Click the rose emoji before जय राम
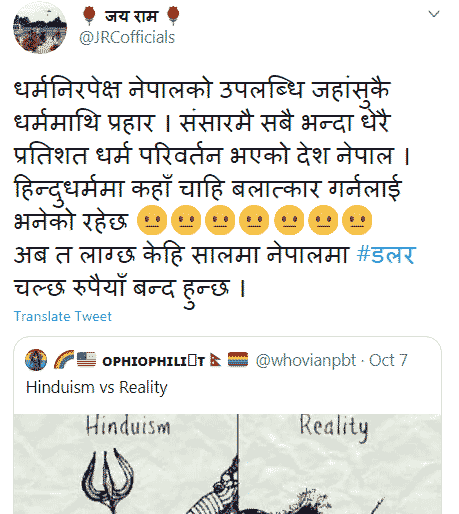Image resolution: width=459 pixels, height=514 pixels. 89,16
